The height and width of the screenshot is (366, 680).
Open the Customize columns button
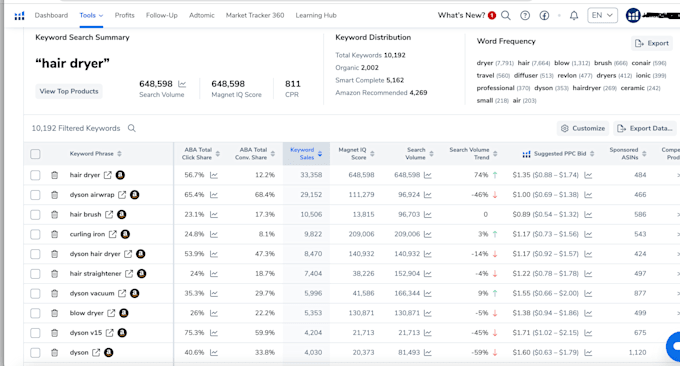click(583, 128)
